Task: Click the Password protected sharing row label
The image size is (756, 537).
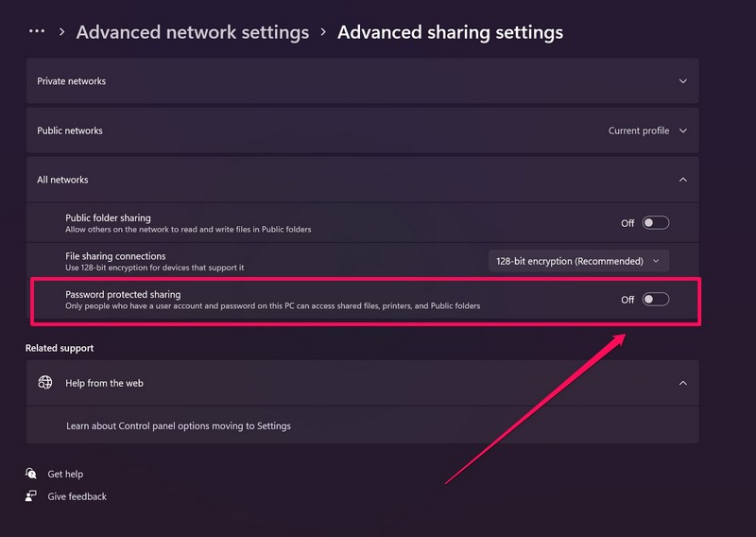Action: click(x=123, y=294)
